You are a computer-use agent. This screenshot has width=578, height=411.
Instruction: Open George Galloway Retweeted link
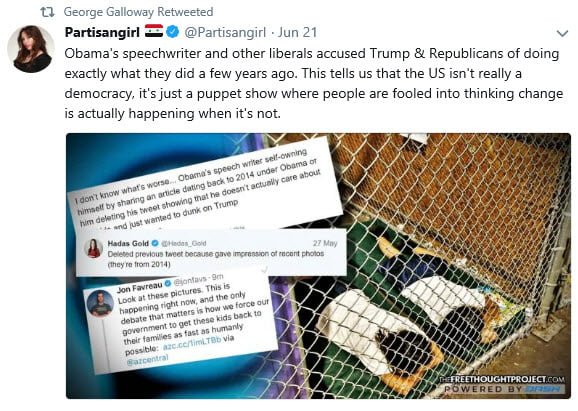click(x=138, y=12)
